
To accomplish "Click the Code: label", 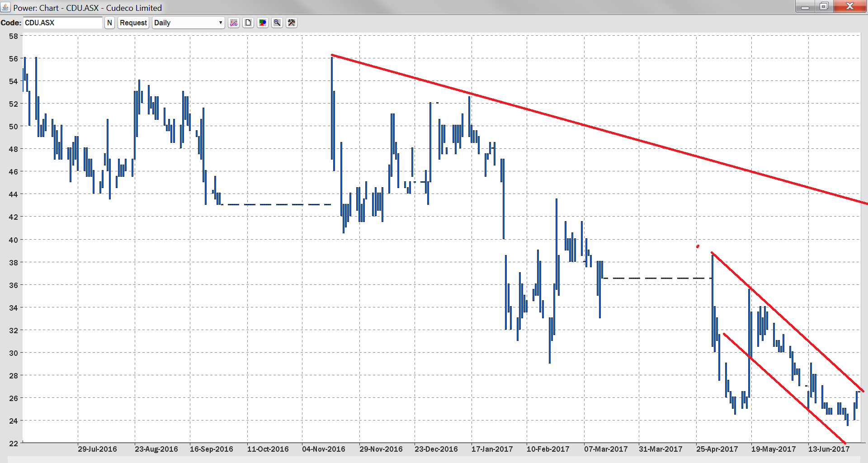I will (x=11, y=23).
